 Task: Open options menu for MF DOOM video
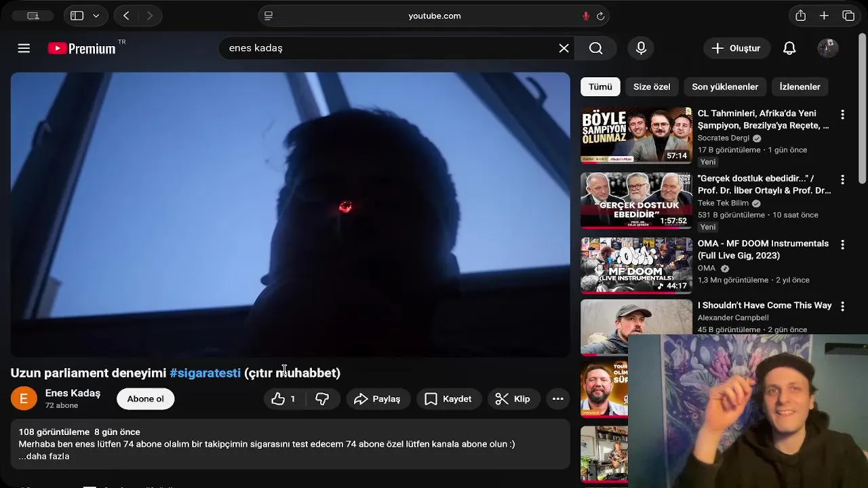pyautogui.click(x=842, y=245)
